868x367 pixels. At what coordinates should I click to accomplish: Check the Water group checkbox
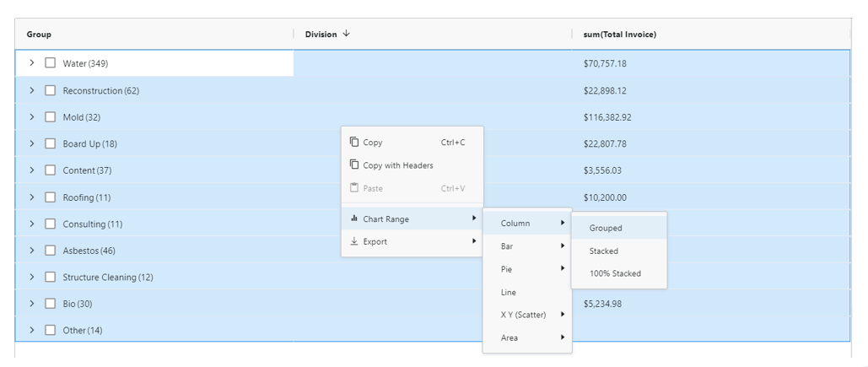coord(51,63)
